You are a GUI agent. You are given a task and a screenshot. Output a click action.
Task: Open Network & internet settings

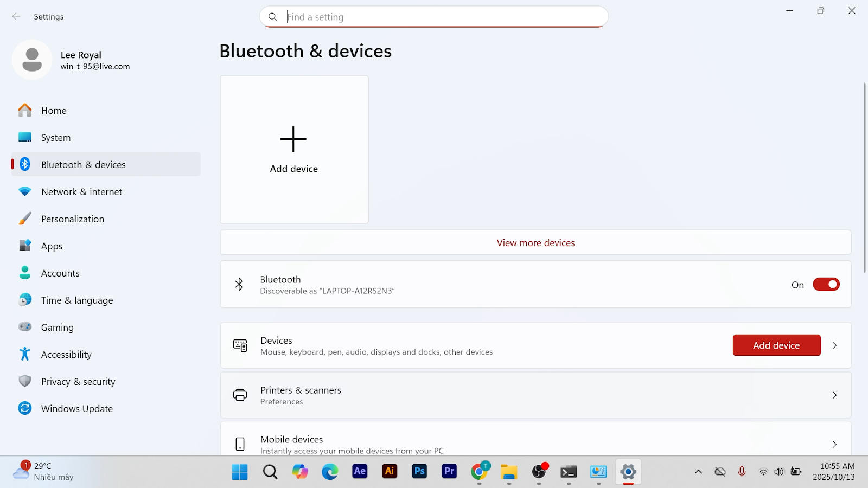pyautogui.click(x=106, y=191)
